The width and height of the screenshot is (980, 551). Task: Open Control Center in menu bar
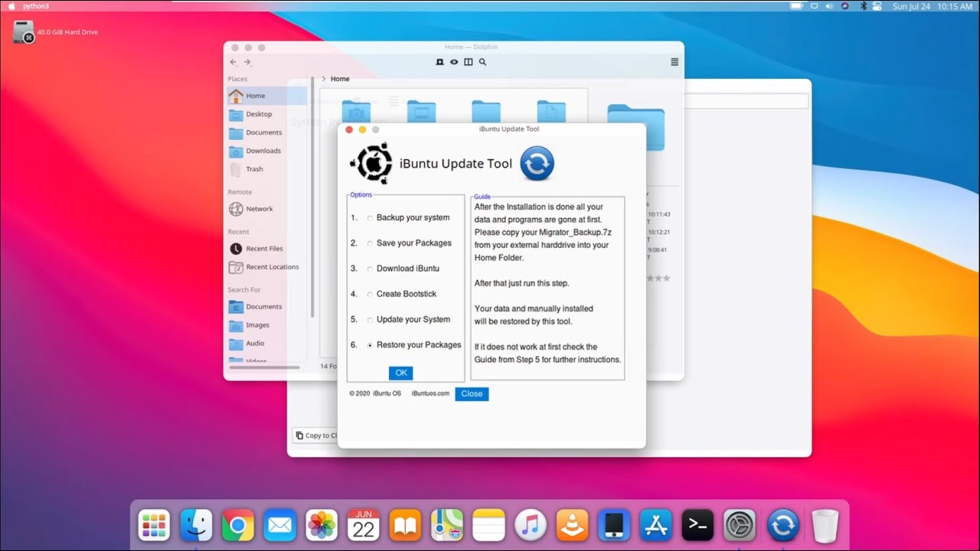[878, 6]
